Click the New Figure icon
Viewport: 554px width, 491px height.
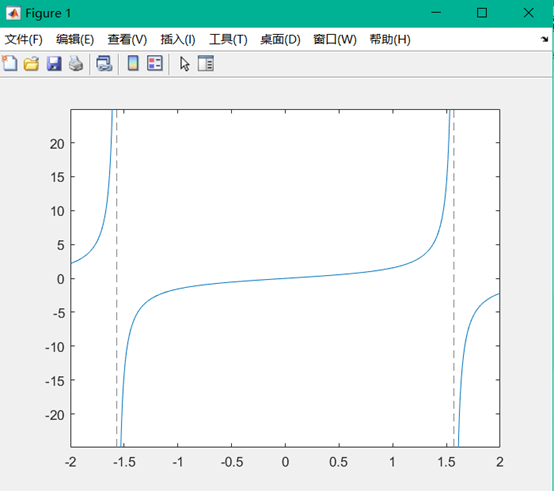click(10, 64)
